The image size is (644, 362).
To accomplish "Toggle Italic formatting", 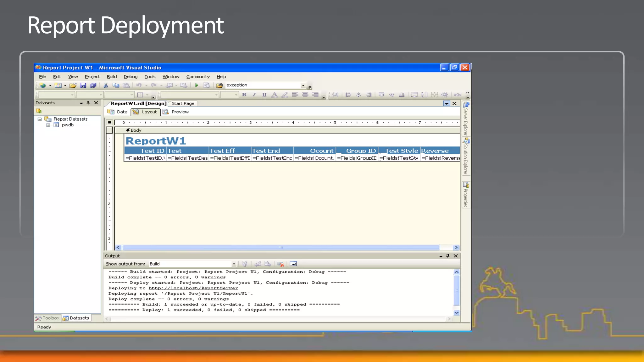I will tap(254, 95).
